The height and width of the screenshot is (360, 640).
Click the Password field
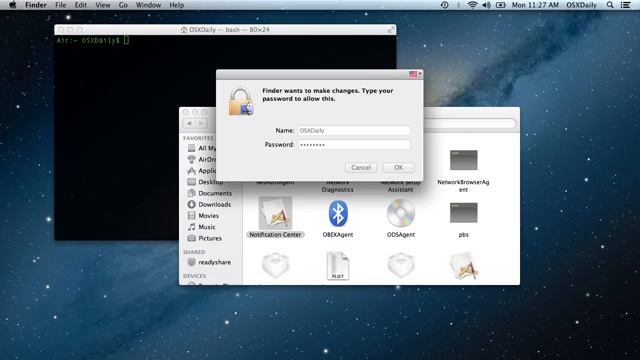[x=353, y=144]
